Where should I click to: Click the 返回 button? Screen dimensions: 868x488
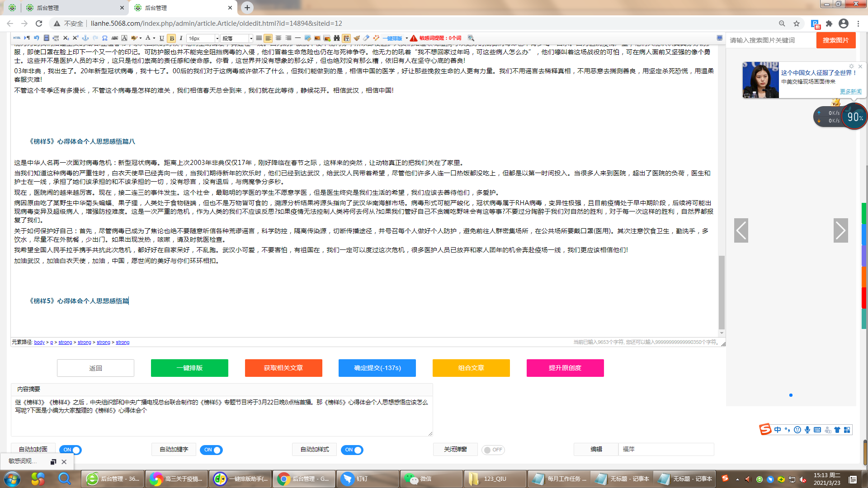[x=95, y=368]
